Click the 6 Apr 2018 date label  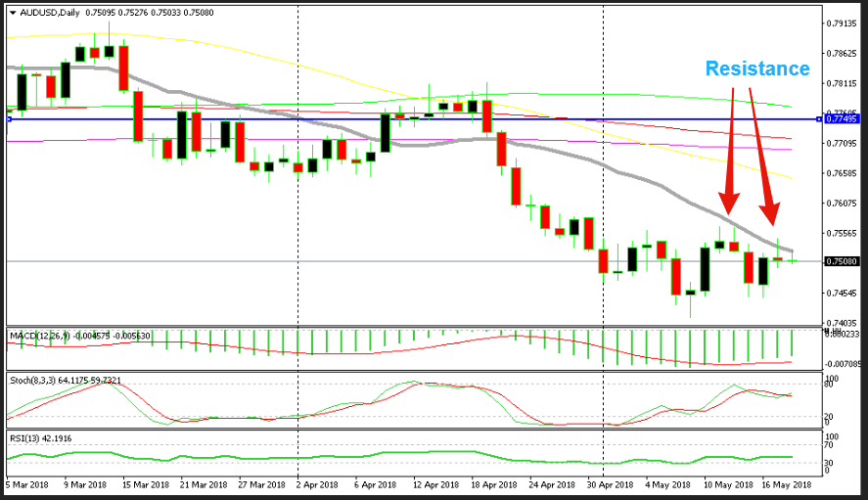[376, 484]
